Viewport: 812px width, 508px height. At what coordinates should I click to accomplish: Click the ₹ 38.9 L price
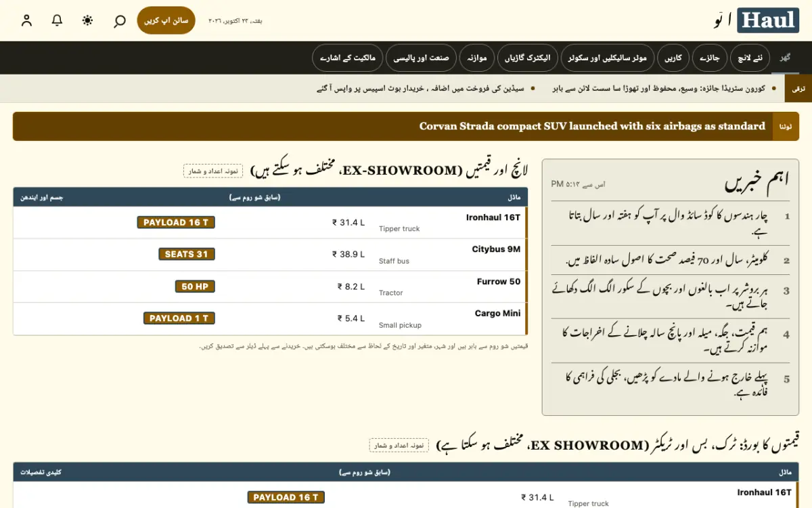[x=348, y=255]
